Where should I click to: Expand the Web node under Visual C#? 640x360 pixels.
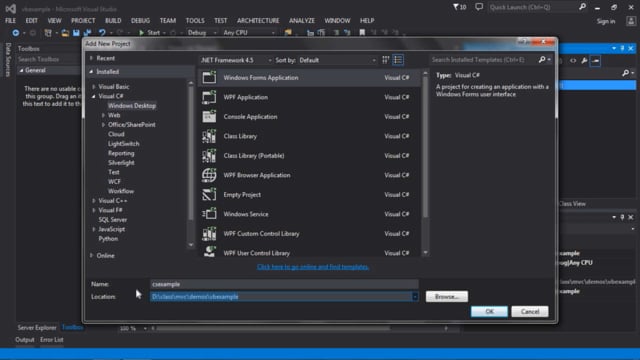pyautogui.click(x=103, y=115)
